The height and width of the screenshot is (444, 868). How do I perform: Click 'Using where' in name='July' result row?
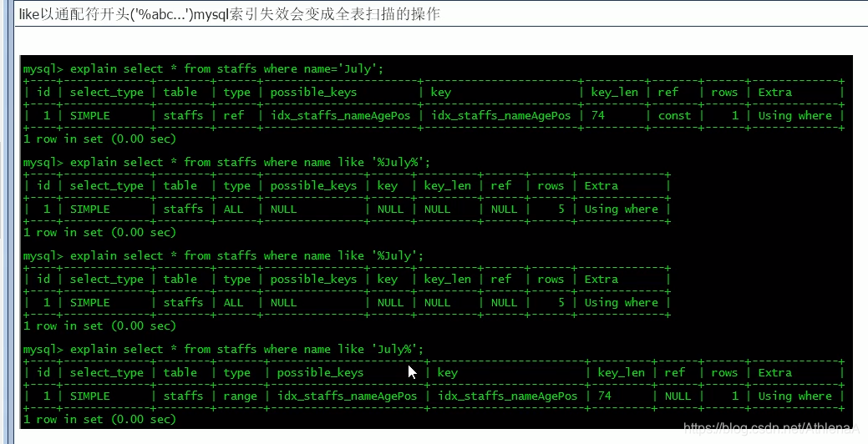coord(795,115)
